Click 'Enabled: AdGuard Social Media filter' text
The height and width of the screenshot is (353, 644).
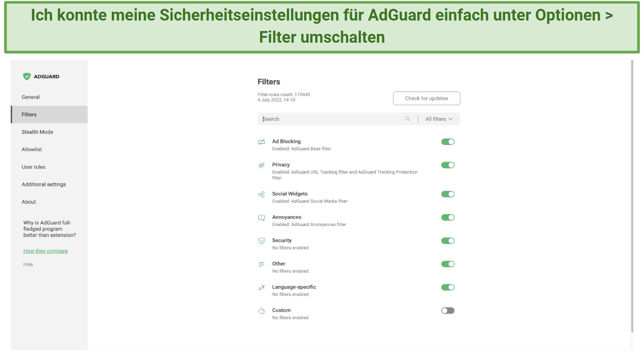[310, 201]
